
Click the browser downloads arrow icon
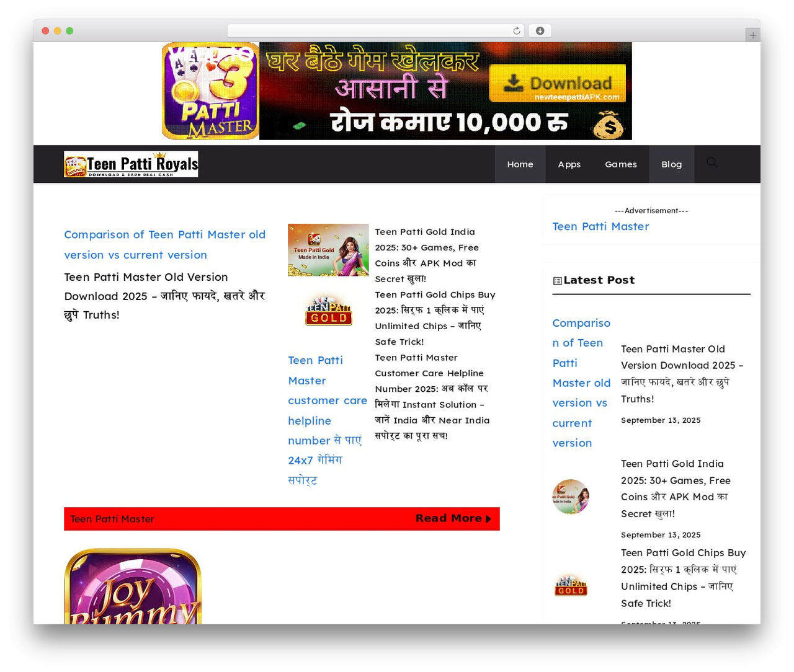point(540,31)
